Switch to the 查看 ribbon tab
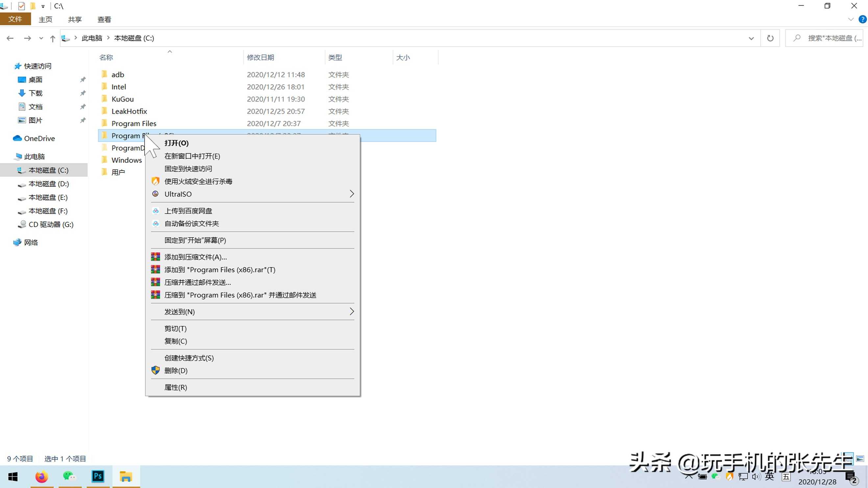The width and height of the screenshot is (868, 488). point(104,19)
